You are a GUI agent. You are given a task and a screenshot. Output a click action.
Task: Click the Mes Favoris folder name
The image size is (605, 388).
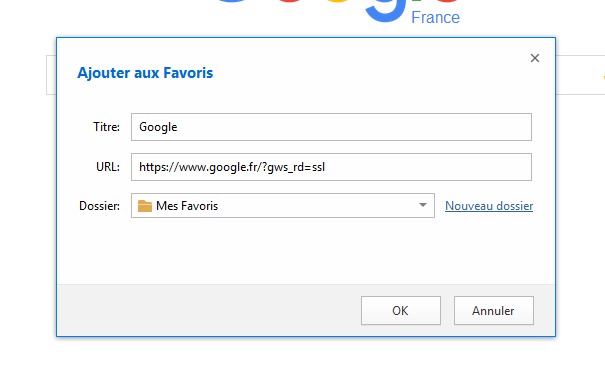click(x=187, y=206)
